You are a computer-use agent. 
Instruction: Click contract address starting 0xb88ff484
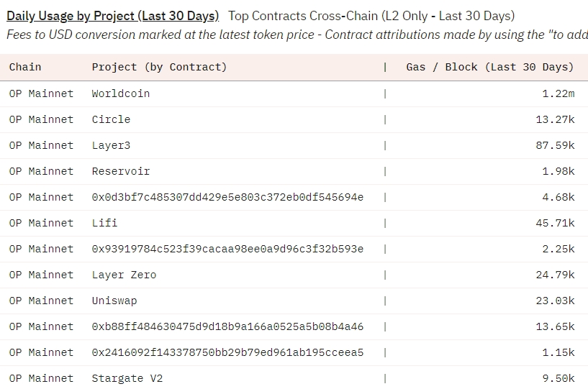coord(227,326)
